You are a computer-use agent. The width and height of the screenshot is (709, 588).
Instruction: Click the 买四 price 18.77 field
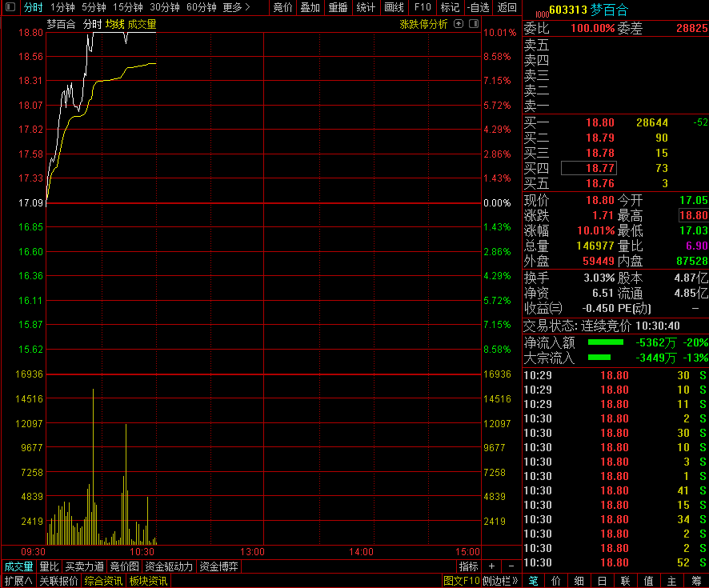[x=588, y=168]
